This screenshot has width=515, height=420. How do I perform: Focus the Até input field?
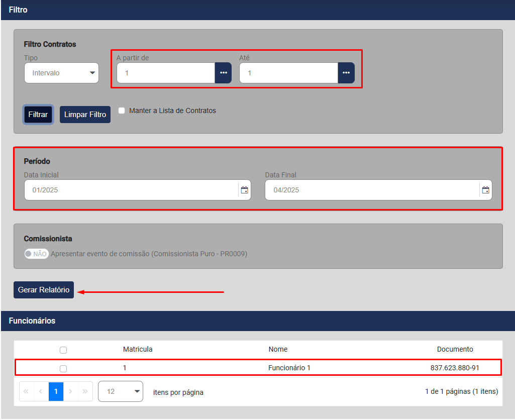tap(289, 73)
